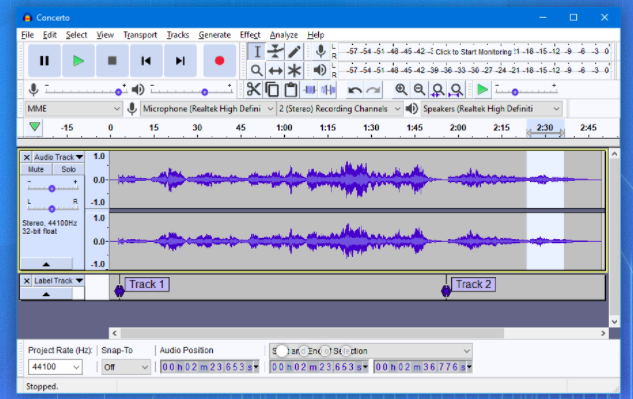Close the Audio Track with its X
Image resolution: width=633 pixels, height=399 pixels.
[x=27, y=157]
